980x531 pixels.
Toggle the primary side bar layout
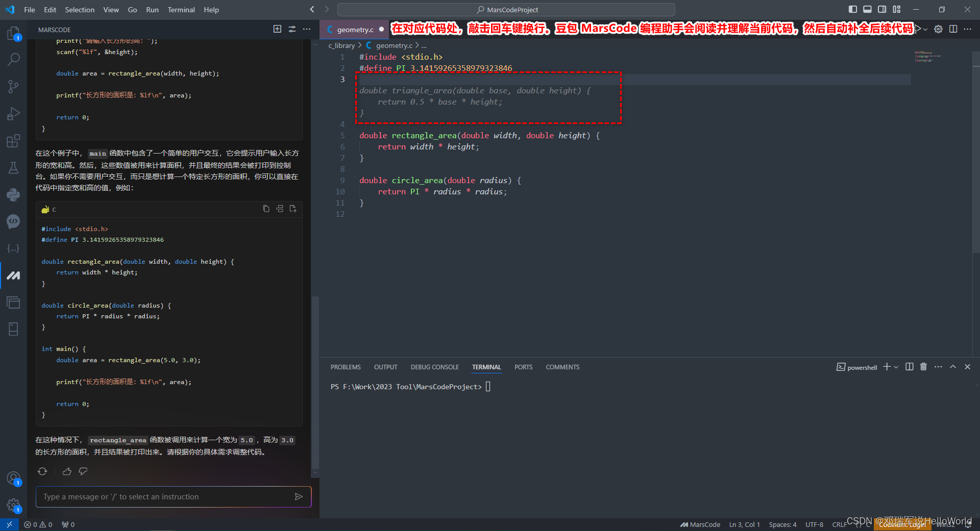coord(852,9)
